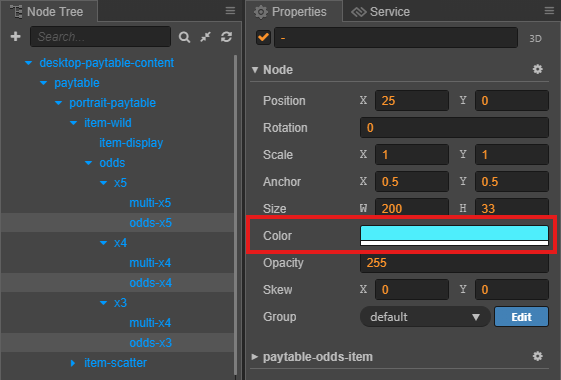Open paytable-odds-item component gear settings

(537, 356)
